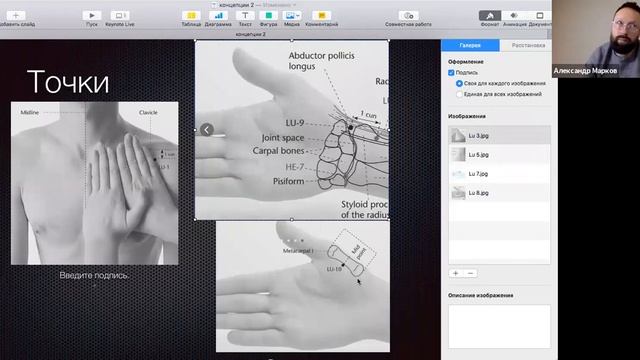Go to previous gallery image arrow
Image resolution: width=640 pixels, height=360 pixels.
207,130
